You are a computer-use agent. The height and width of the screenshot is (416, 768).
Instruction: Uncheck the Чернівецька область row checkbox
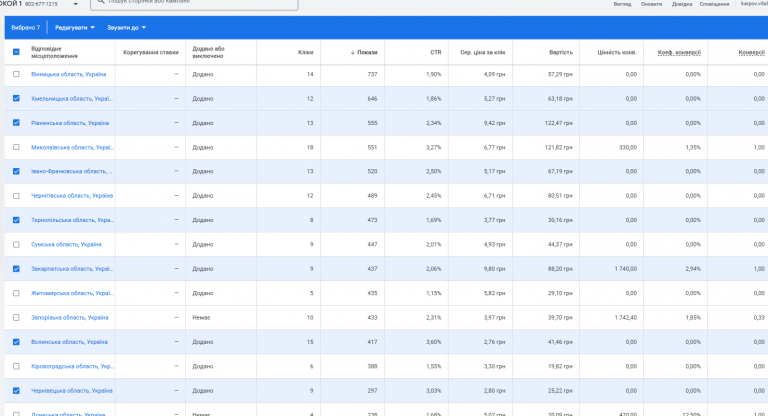click(x=16, y=391)
